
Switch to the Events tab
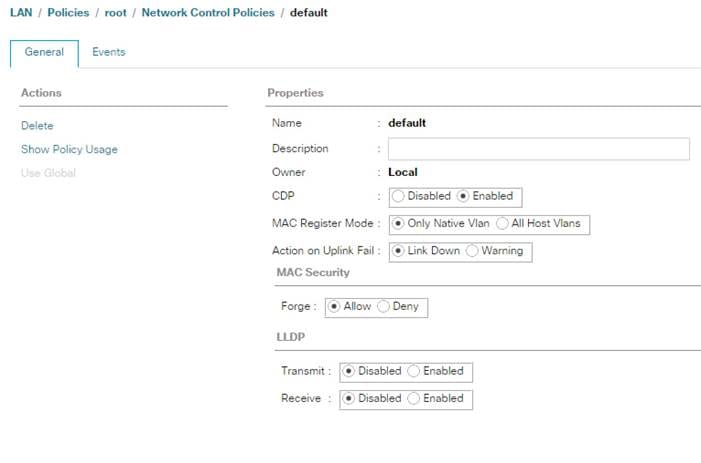[109, 52]
